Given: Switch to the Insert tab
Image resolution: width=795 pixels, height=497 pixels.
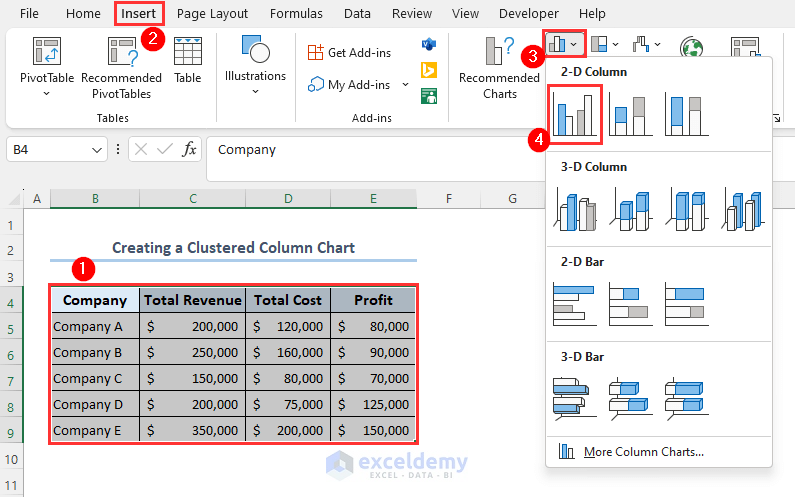Looking at the screenshot, I should (138, 14).
